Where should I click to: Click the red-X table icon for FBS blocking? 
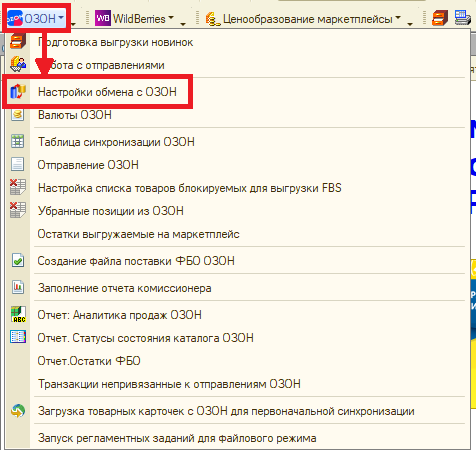pyautogui.click(x=18, y=187)
